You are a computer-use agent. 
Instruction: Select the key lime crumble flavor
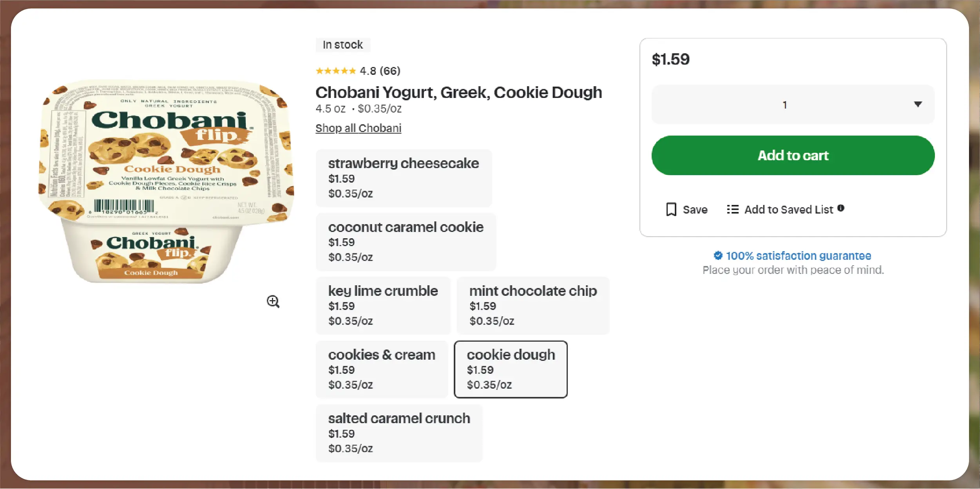[383, 306]
